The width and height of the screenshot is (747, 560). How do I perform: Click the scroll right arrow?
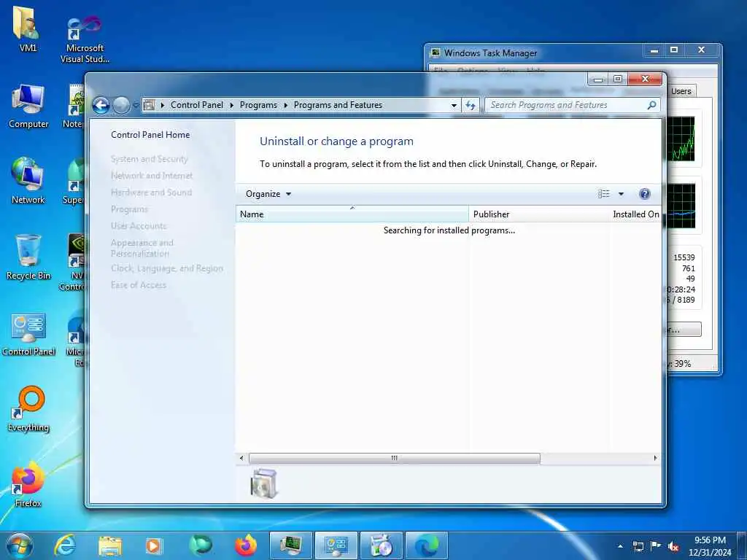[x=656, y=458]
